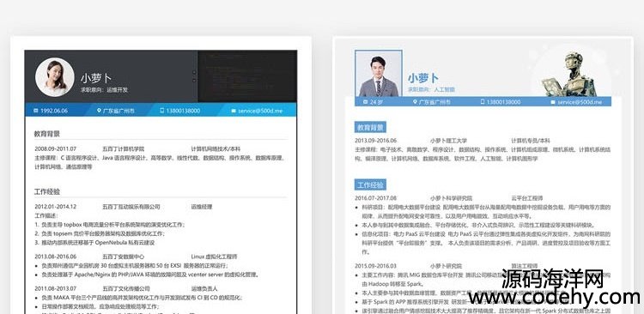Click envelope icon in left resume bar
The height and width of the screenshot is (314, 644).
(x=234, y=111)
